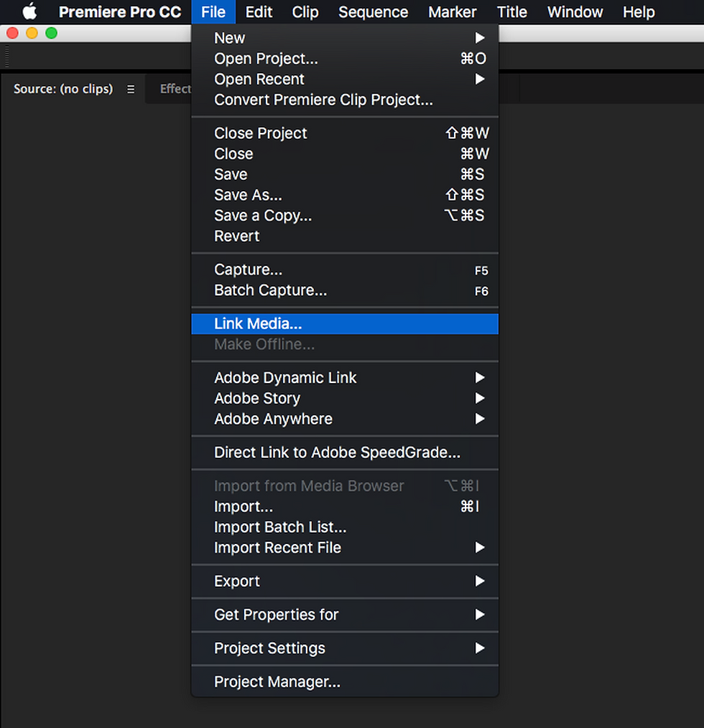Viewport: 704px width, 728px height.
Task: Open the Clip menu
Action: pos(305,11)
